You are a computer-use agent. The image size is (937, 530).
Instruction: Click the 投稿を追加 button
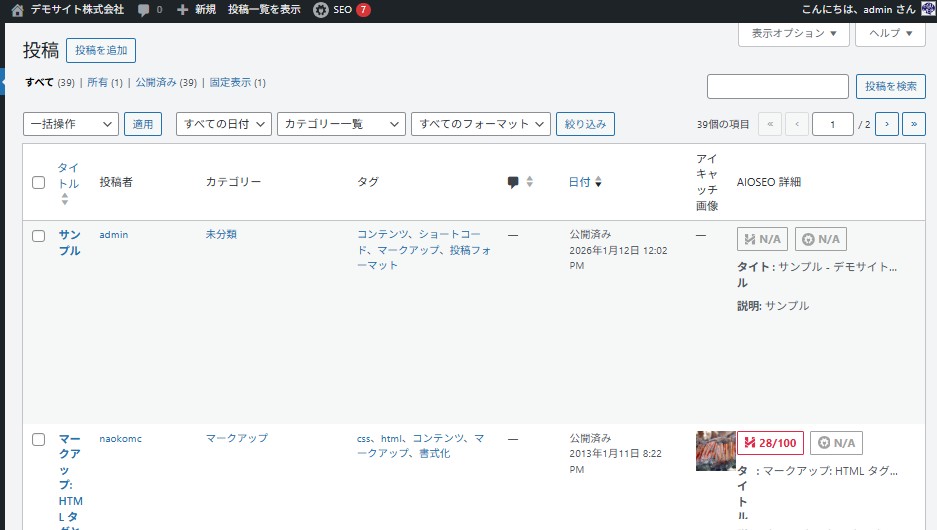[101, 51]
